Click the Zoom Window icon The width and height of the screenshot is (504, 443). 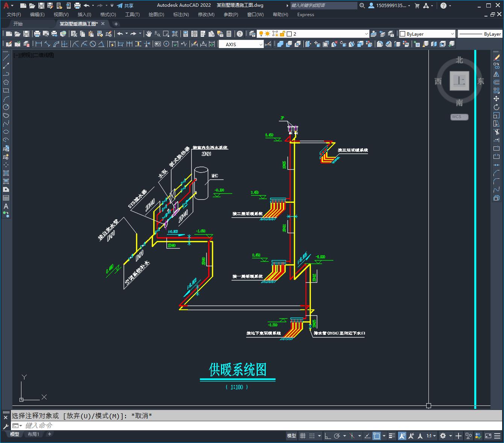(x=166, y=34)
